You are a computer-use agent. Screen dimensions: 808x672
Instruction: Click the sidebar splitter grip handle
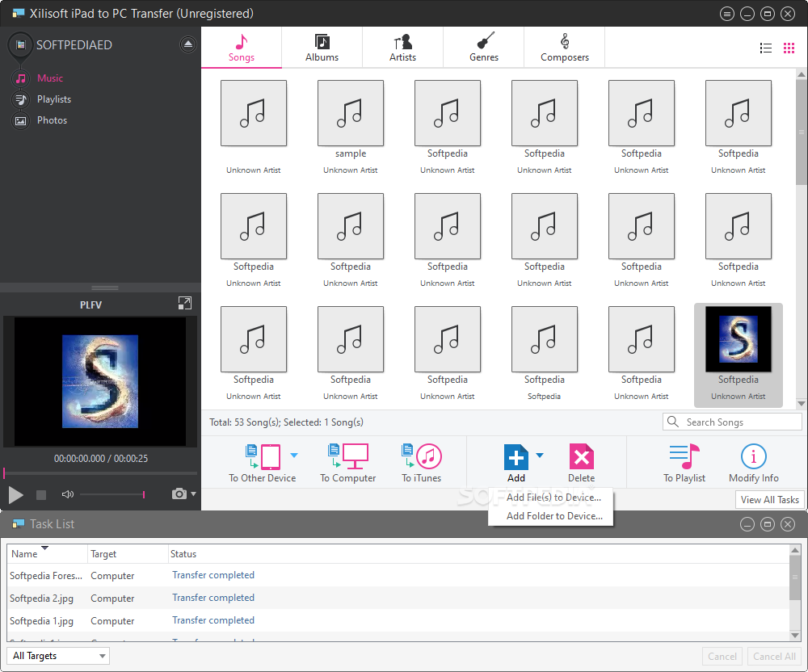104,288
